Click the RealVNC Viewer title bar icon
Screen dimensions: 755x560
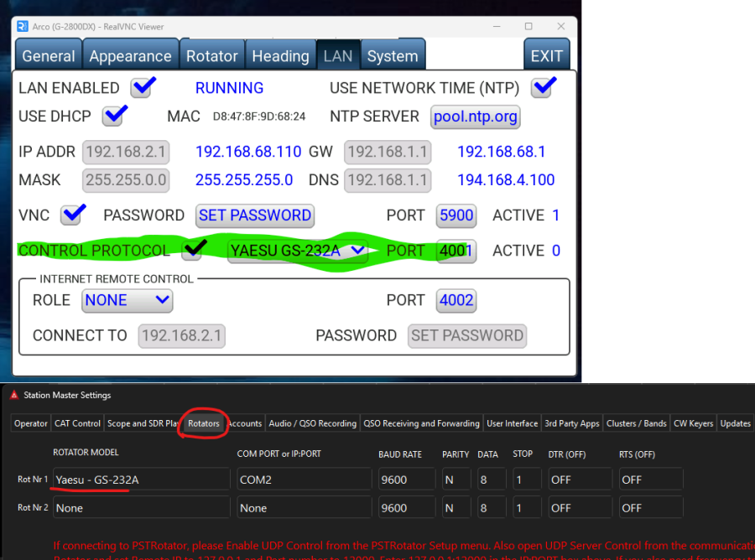click(22, 27)
